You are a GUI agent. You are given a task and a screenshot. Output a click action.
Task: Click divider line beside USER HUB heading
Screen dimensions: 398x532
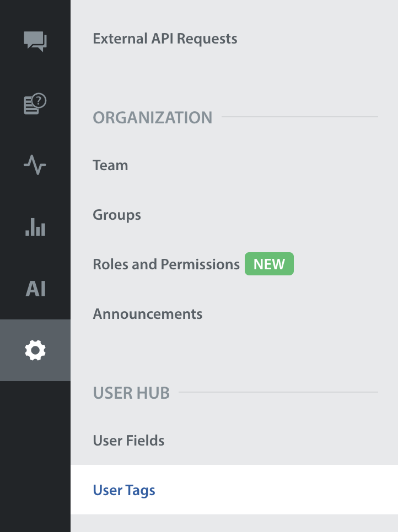(x=278, y=392)
